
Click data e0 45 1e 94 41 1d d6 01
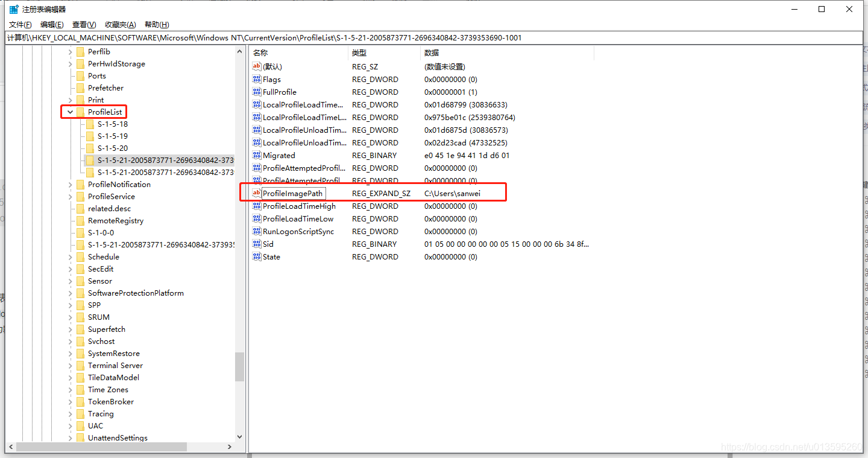pyautogui.click(x=467, y=155)
